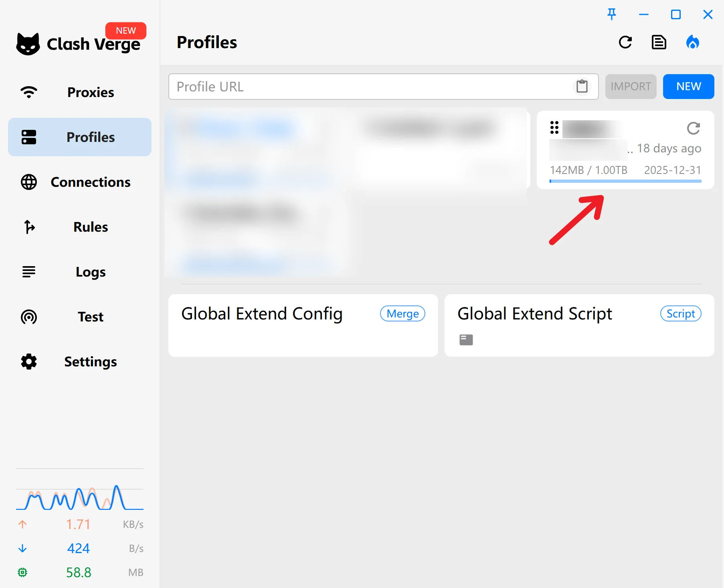The image size is (724, 588).
Task: Click the upload speed arrow icon
Action: 22,524
